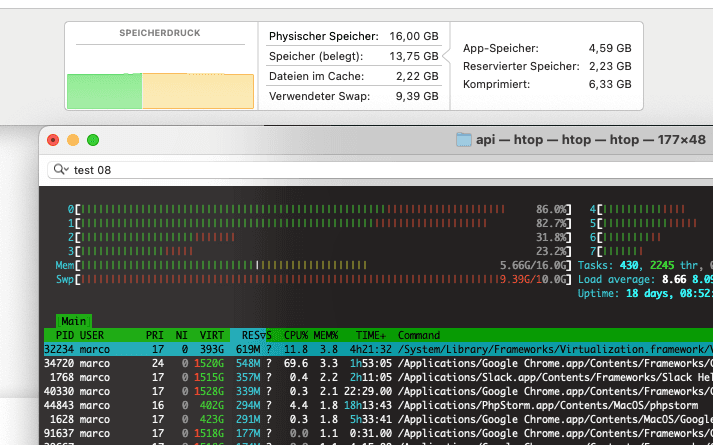This screenshot has width=713, height=445.
Task: Click the CPU 4 meter bar
Action: 651,209
